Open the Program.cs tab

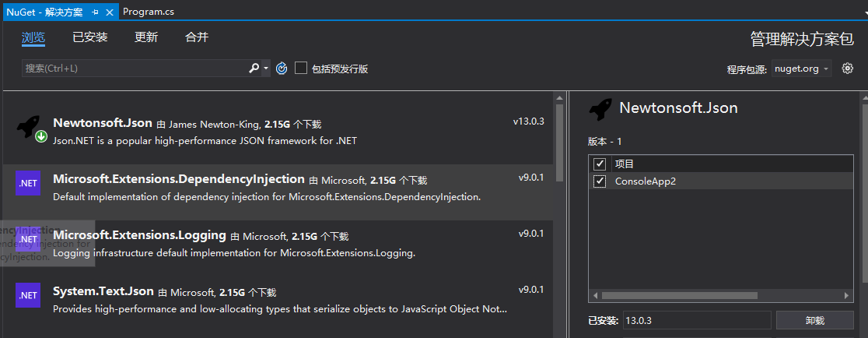point(150,13)
